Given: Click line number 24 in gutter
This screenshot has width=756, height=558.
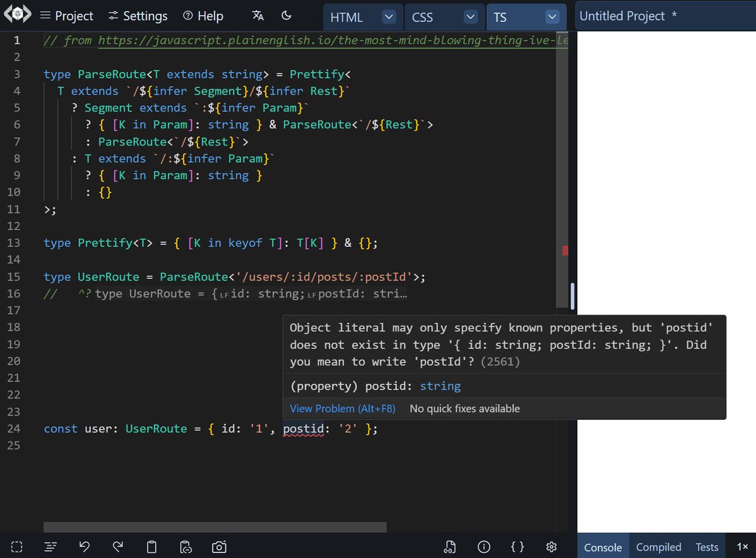Looking at the screenshot, I should click(x=13, y=429).
